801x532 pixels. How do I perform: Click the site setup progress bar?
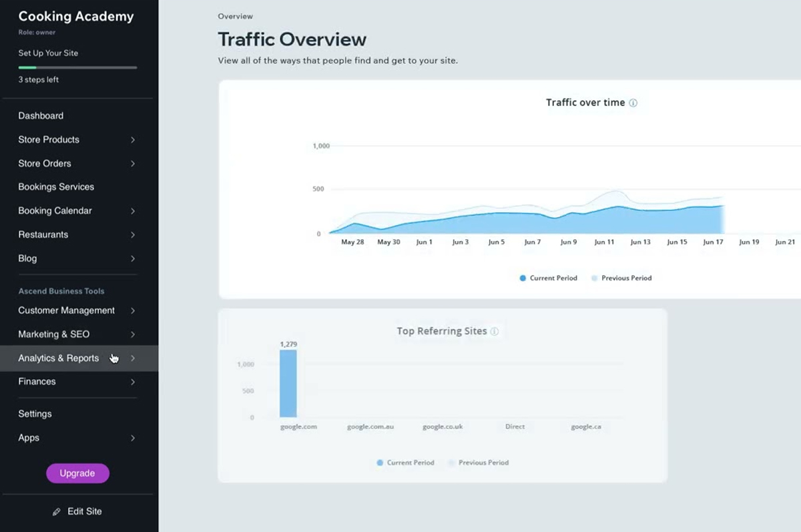pyautogui.click(x=77, y=67)
